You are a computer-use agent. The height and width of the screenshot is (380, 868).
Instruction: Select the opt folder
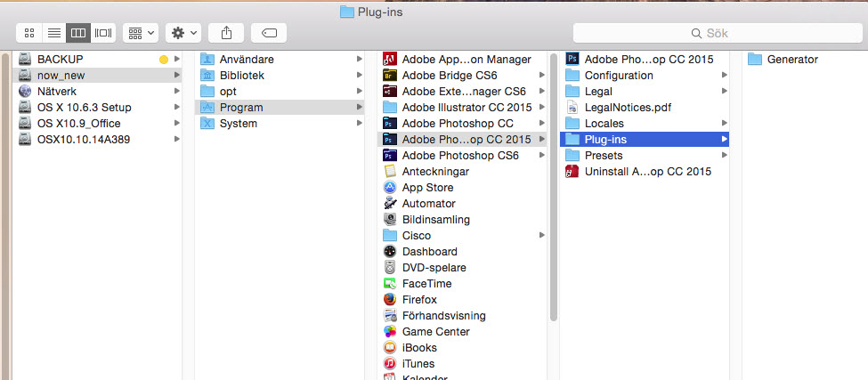click(280, 92)
